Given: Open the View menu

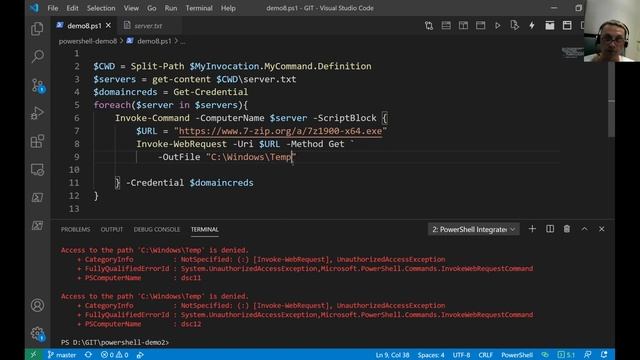Looking at the screenshot, I should [x=131, y=8].
